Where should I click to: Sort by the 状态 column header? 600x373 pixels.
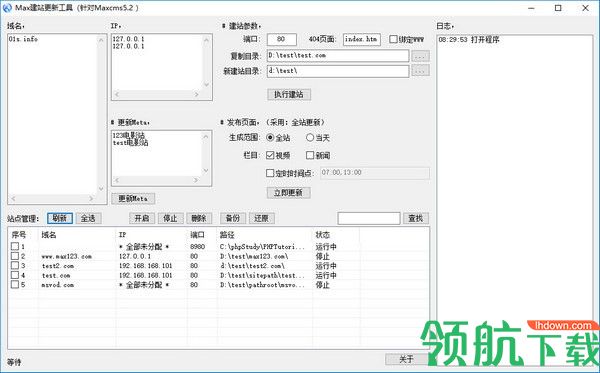tap(336, 235)
